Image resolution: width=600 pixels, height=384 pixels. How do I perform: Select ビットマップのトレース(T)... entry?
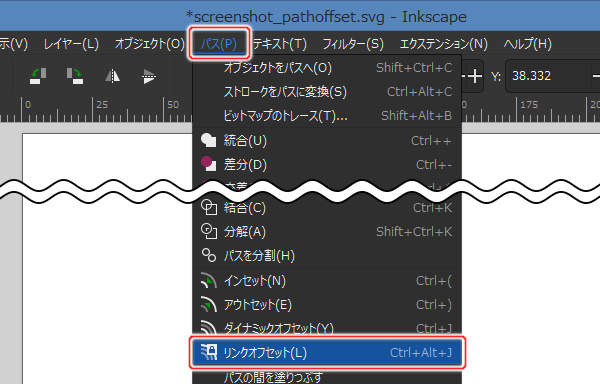[327, 116]
